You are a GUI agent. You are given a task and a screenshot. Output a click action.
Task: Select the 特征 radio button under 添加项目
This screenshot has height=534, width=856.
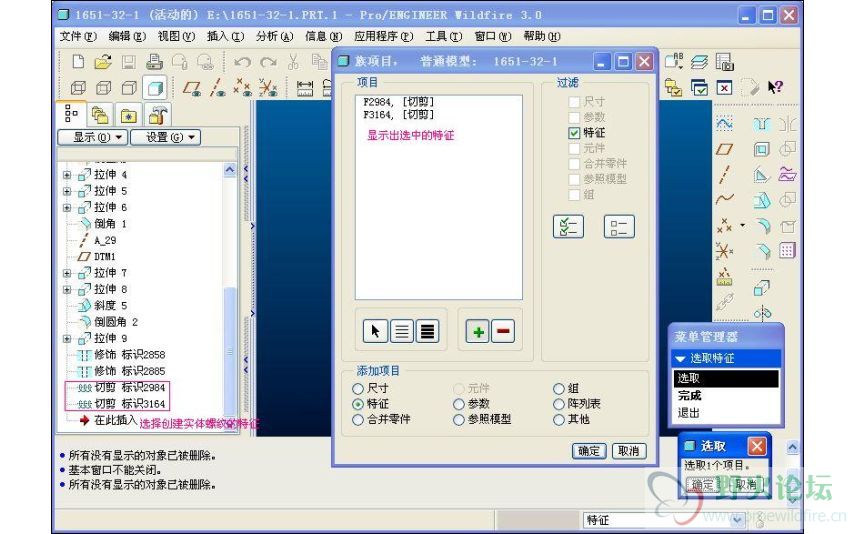(358, 404)
